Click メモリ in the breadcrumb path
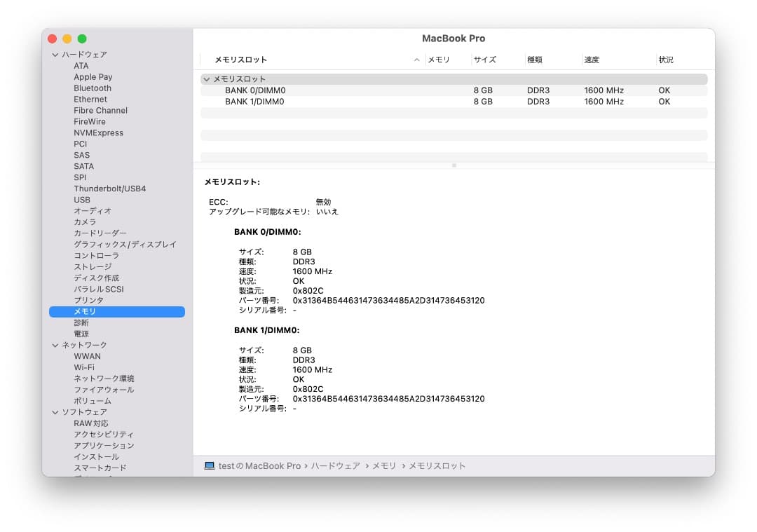757x532 pixels. pyautogui.click(x=384, y=466)
